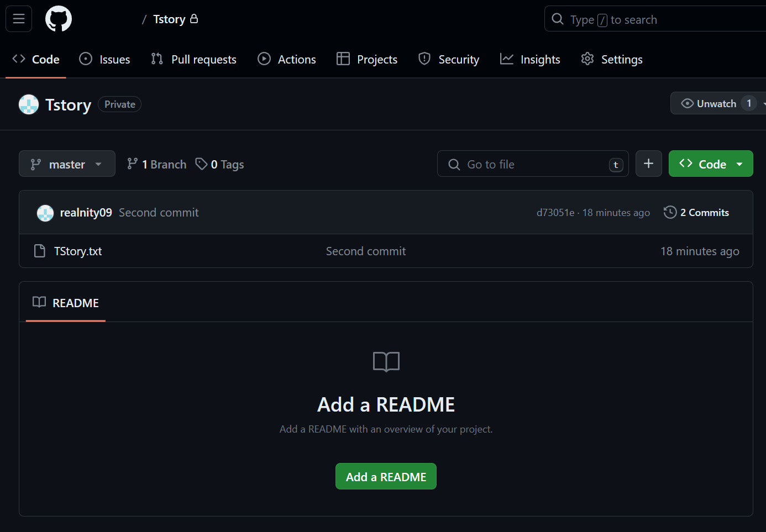Click the Code tab brackets icon

[19, 59]
